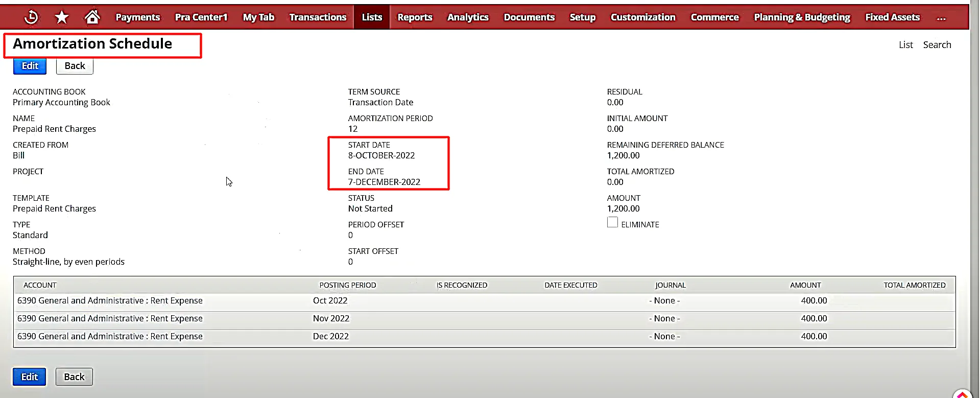Check the Eliminate checkbox
The width and height of the screenshot is (980, 398).
[612, 222]
